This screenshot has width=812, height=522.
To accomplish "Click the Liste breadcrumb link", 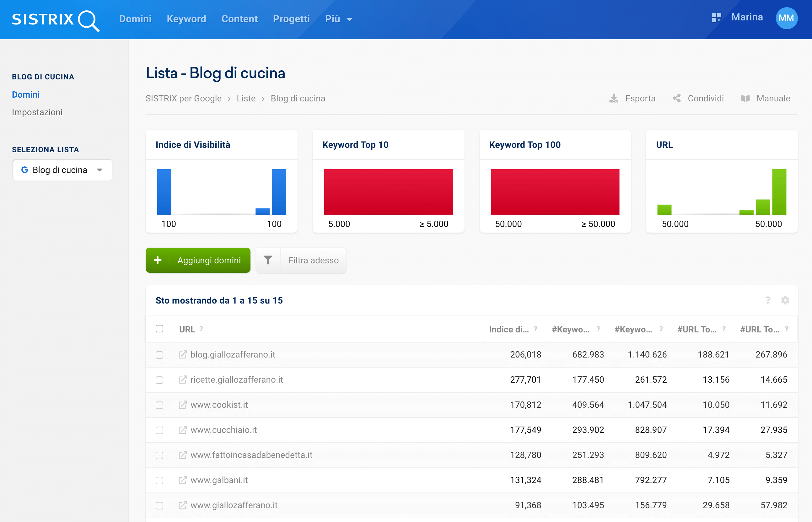I will tap(246, 98).
